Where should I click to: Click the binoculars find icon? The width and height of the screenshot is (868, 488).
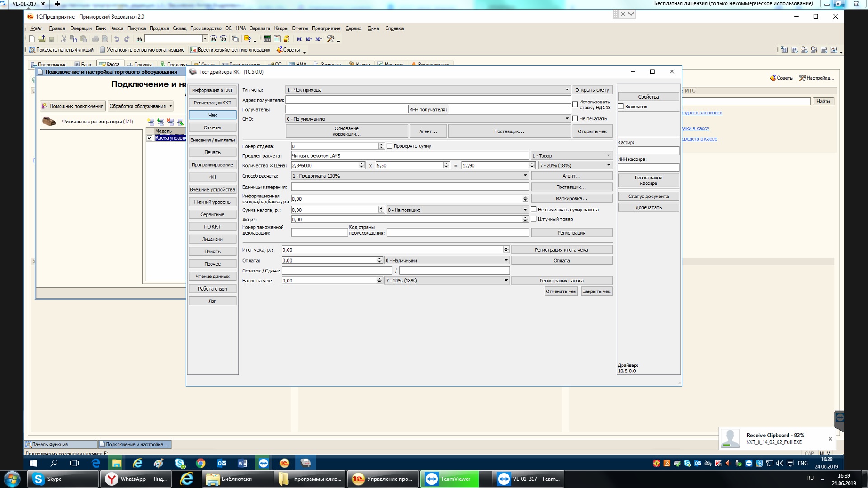(139, 39)
